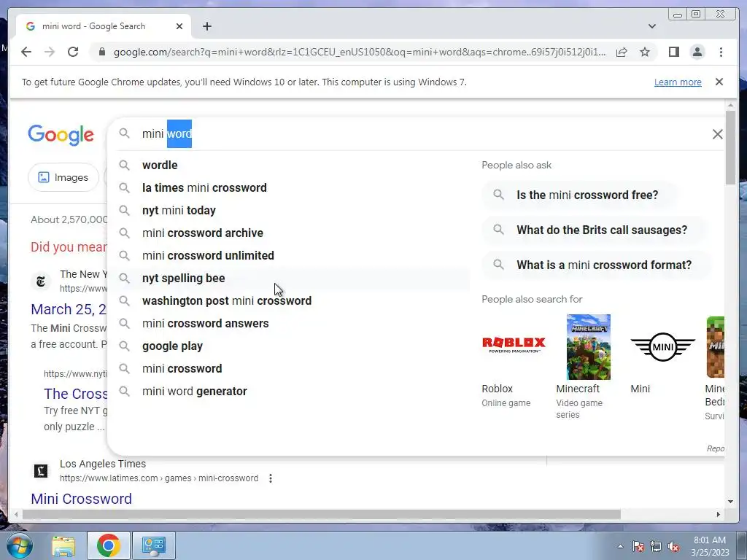
Task: Open the latimes.com mini-crossword URL
Action: [159, 478]
